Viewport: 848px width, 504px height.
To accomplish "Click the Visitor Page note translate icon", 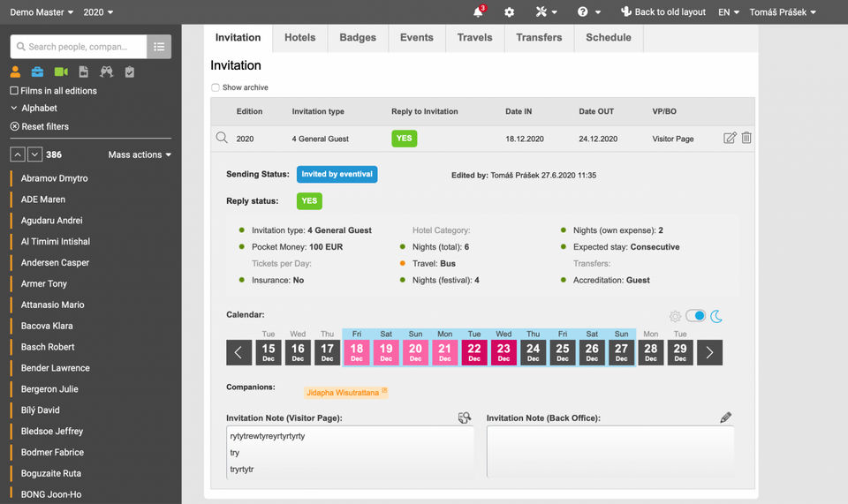I will (465, 417).
